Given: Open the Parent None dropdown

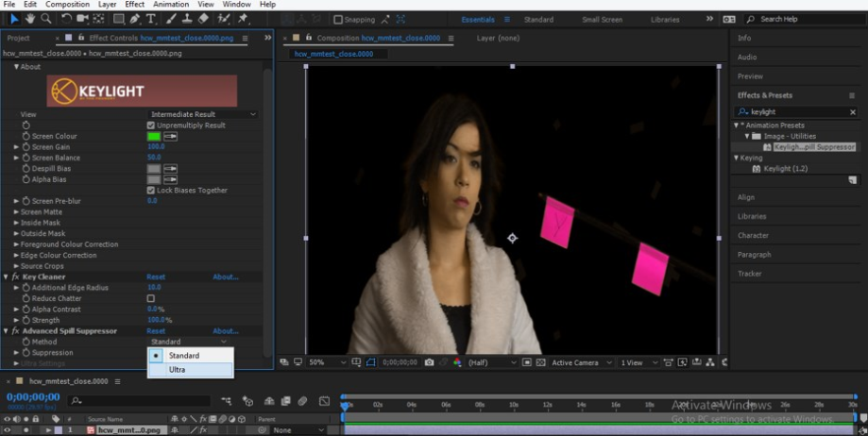Looking at the screenshot, I should (298, 430).
